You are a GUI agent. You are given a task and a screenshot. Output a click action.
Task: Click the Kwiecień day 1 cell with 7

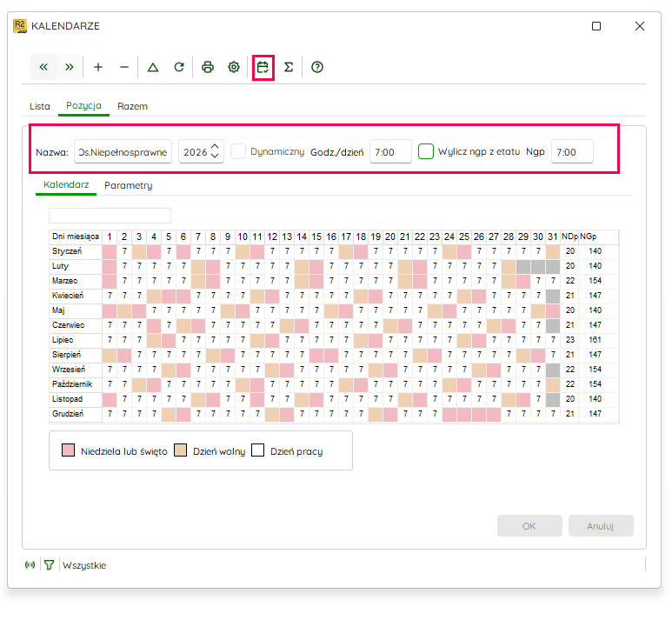110,296
